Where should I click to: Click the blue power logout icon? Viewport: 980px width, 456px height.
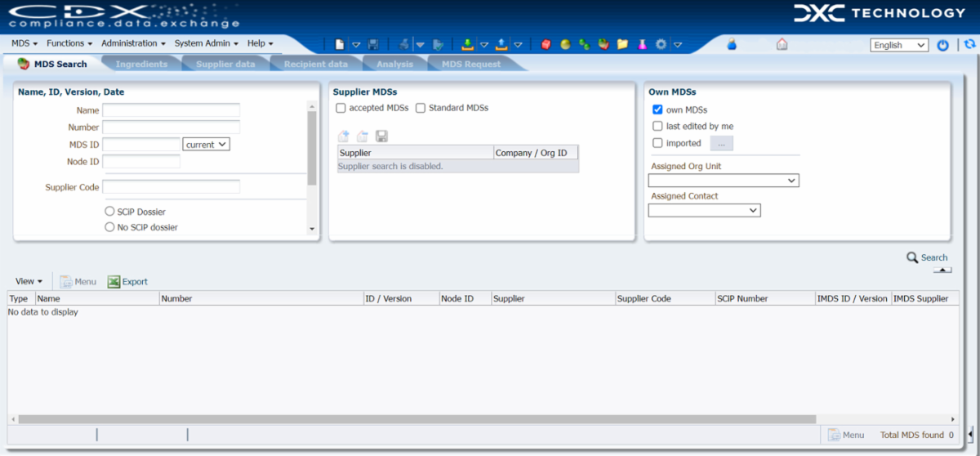pos(943,45)
